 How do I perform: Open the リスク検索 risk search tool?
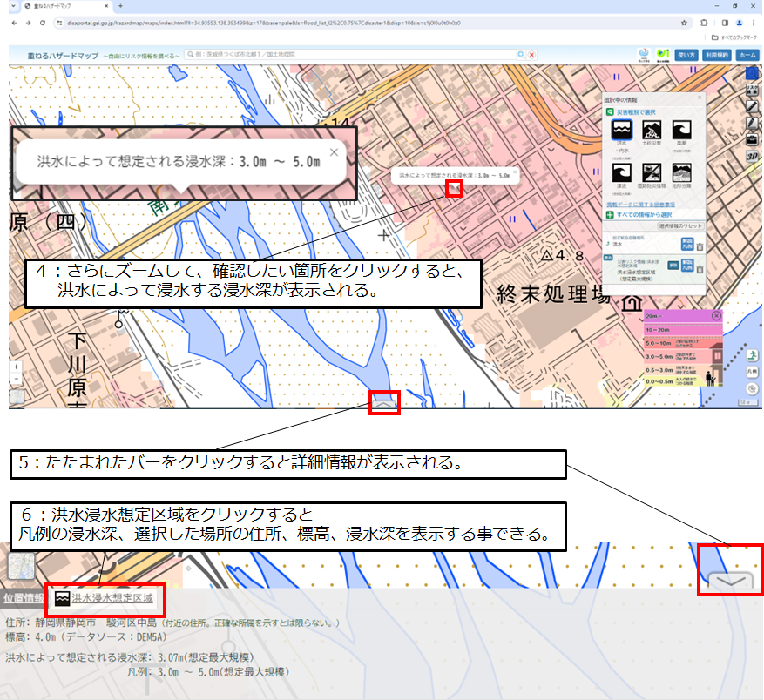pos(753,90)
